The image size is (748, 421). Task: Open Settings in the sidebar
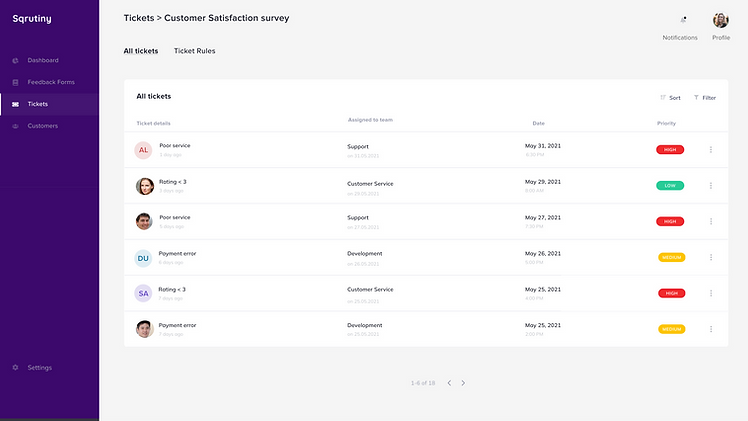40,368
